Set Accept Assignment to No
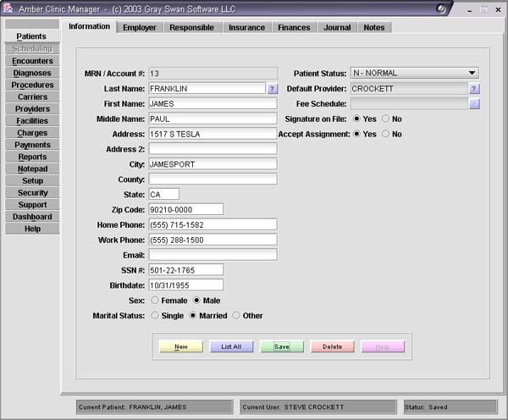 coord(386,134)
